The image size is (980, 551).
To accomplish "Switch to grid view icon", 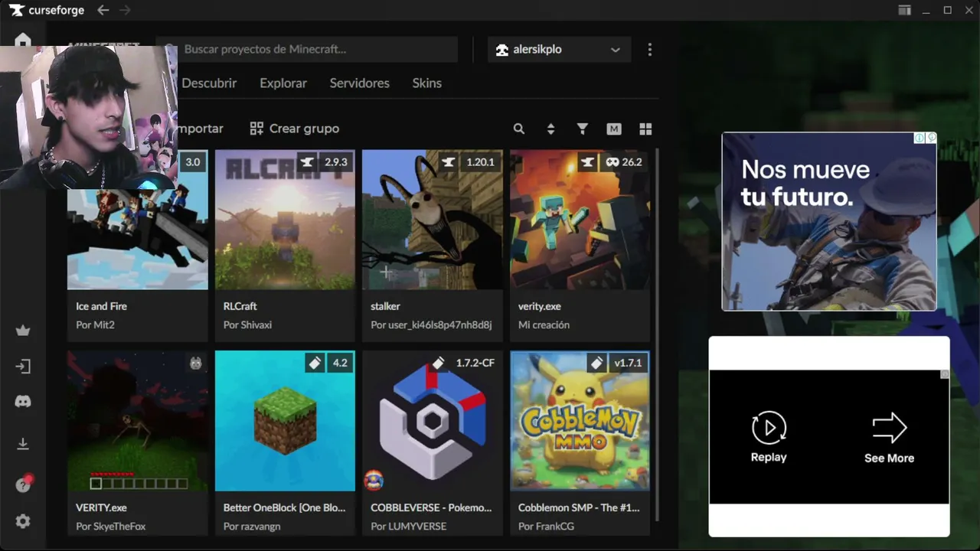I will 645,129.
